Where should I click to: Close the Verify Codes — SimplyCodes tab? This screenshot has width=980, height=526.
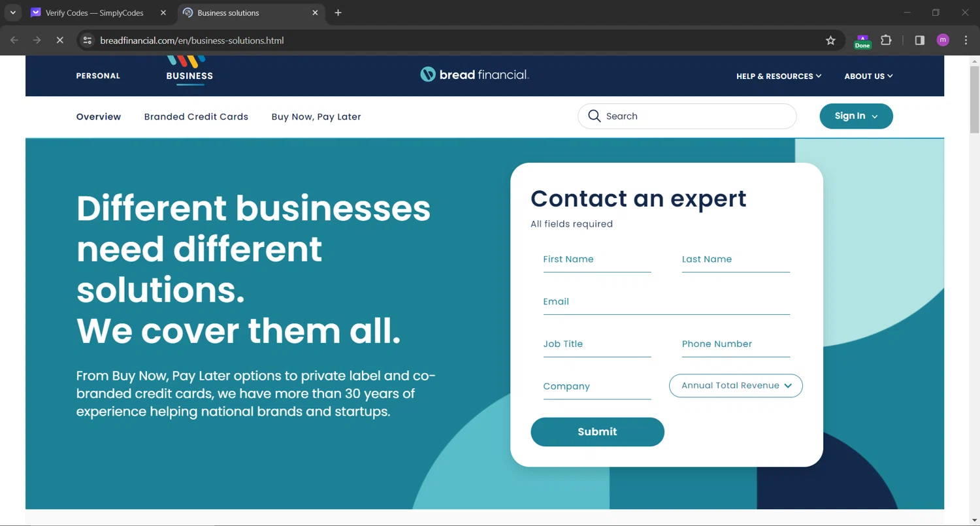(x=163, y=12)
